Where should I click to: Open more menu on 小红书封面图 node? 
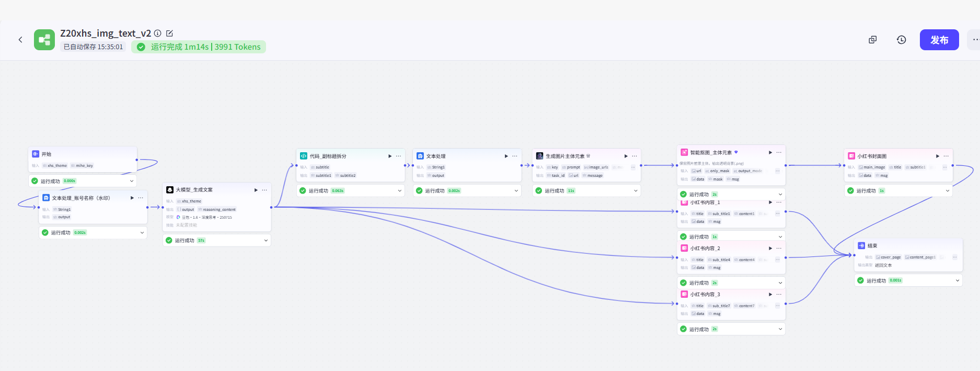click(x=946, y=156)
